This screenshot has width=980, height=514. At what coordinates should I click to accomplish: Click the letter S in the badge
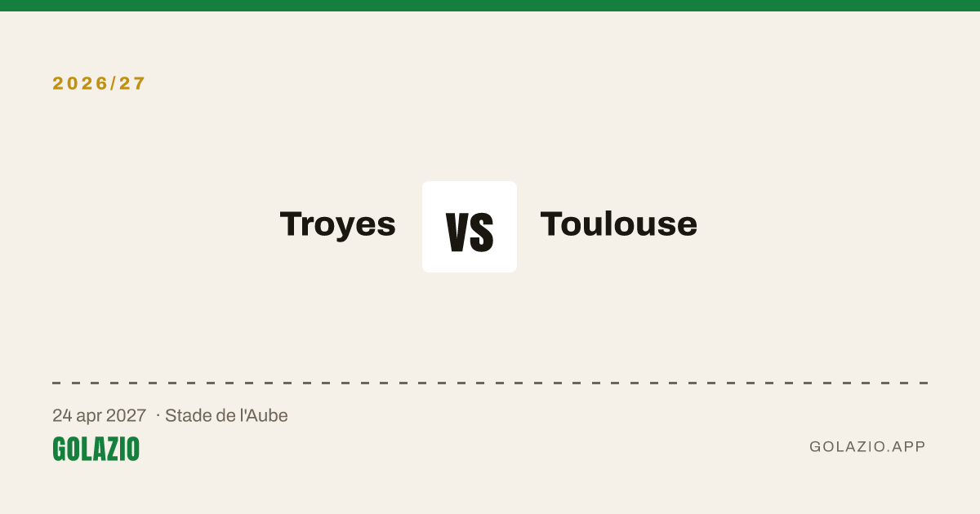(x=482, y=232)
